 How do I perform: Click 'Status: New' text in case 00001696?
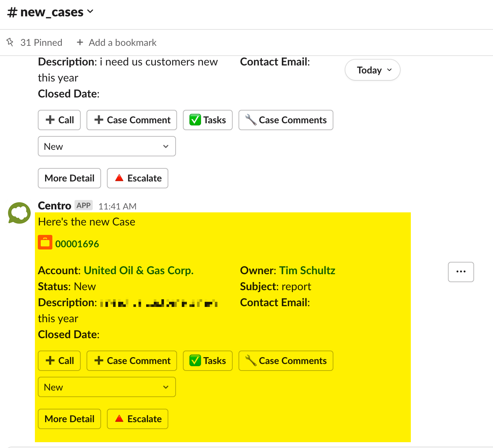click(x=67, y=287)
